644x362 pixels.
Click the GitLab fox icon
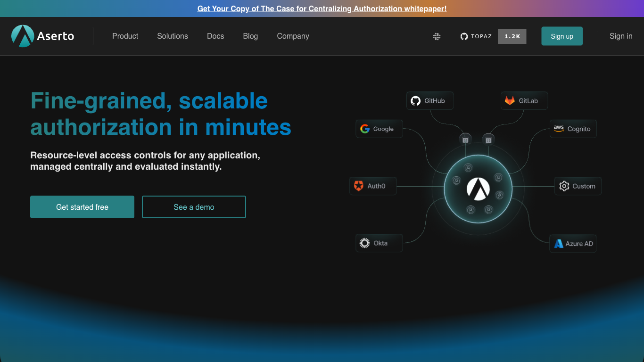tap(510, 101)
